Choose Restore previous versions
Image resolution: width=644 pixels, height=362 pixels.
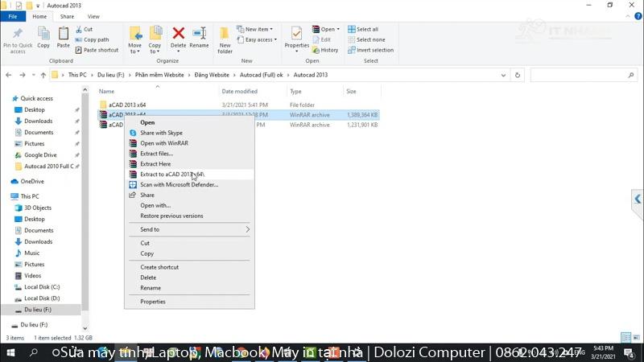(x=171, y=216)
